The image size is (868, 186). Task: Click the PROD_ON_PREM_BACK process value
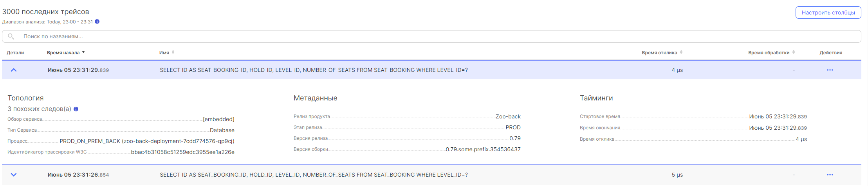147,141
